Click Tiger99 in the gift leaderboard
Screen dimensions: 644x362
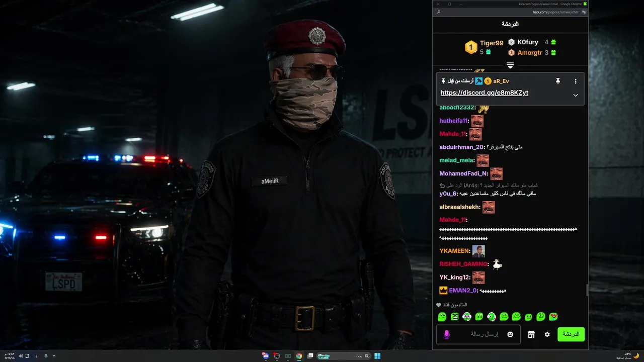(x=492, y=43)
